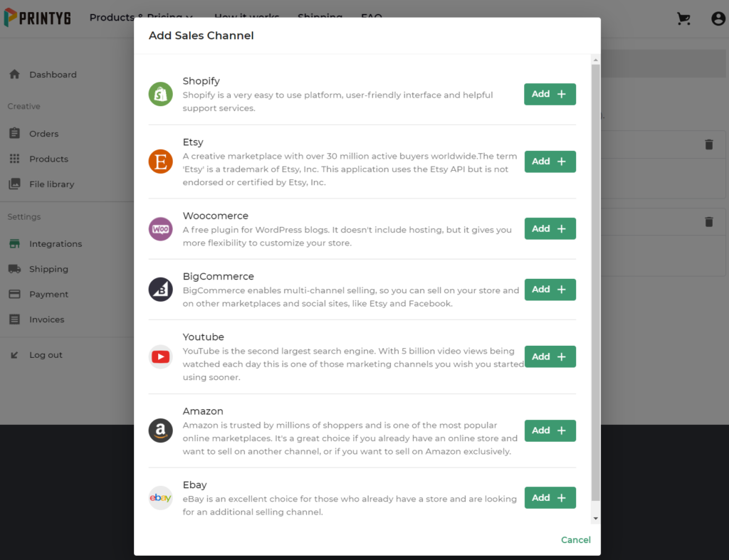Image resolution: width=729 pixels, height=560 pixels.
Task: Select the YouTube channel icon
Action: (160, 356)
